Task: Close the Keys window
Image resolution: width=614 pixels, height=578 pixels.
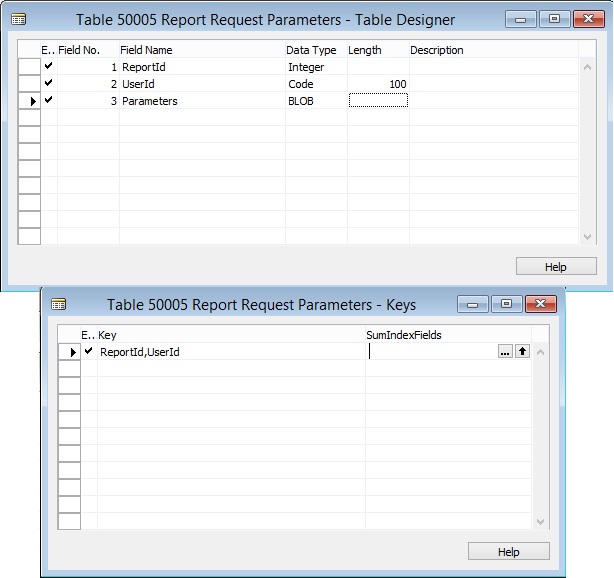Action: point(540,304)
